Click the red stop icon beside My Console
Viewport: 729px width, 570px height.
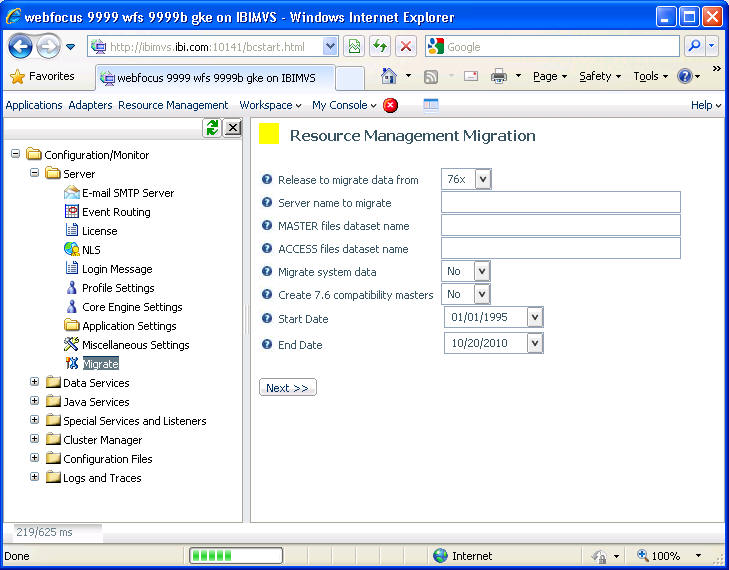390,105
